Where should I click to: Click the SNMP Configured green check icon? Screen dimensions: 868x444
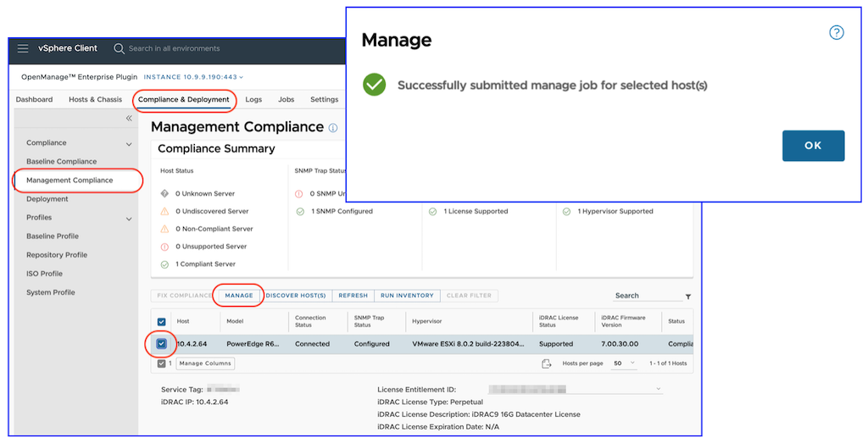click(x=300, y=212)
